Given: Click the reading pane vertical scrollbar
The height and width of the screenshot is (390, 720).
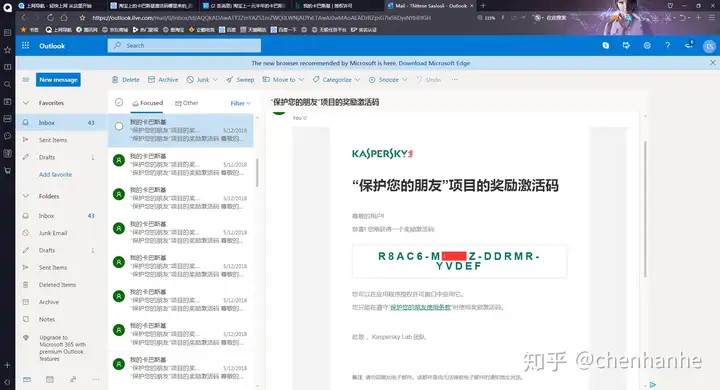Looking at the screenshot, I should [x=645, y=209].
